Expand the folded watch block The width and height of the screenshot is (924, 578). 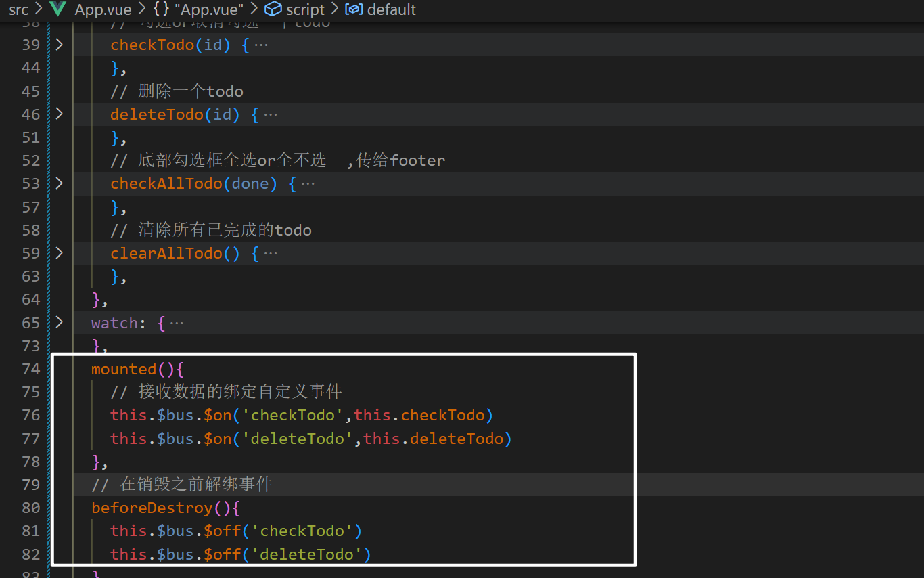(x=60, y=323)
